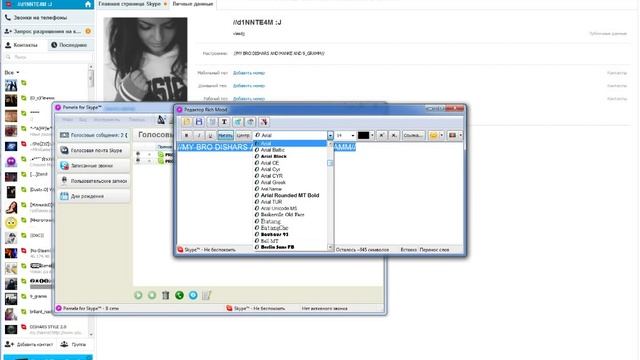
Task: Open Calls to phones (Звонки на телефоны)
Action: [47, 18]
